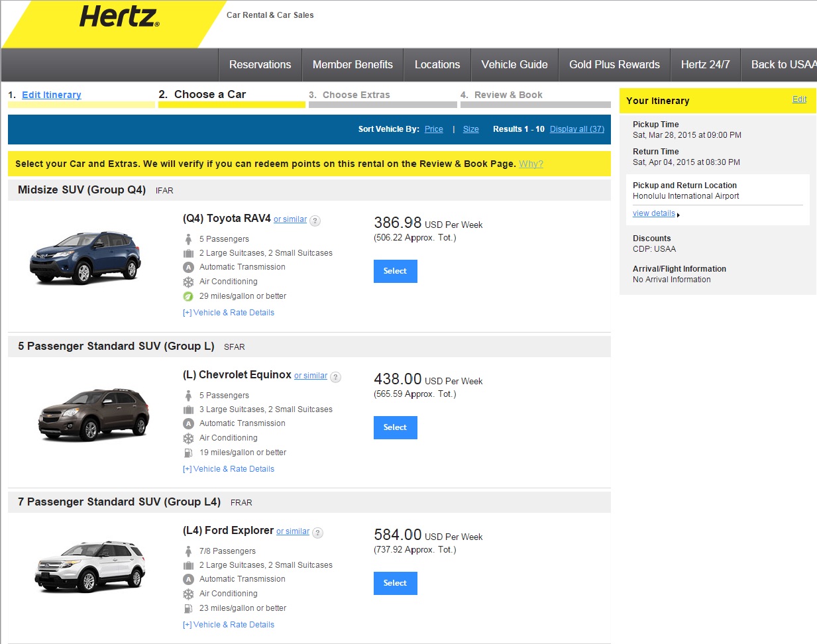The image size is (817, 644).
Task: Go back to Edit Itinerary step
Action: (x=52, y=95)
